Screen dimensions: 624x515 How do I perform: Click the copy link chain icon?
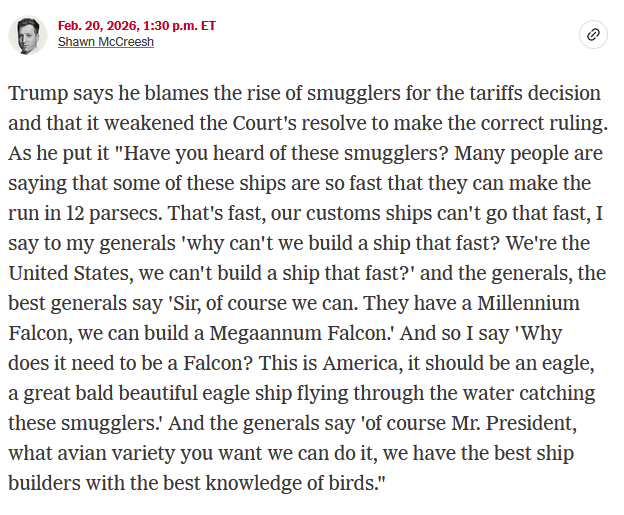[593, 35]
